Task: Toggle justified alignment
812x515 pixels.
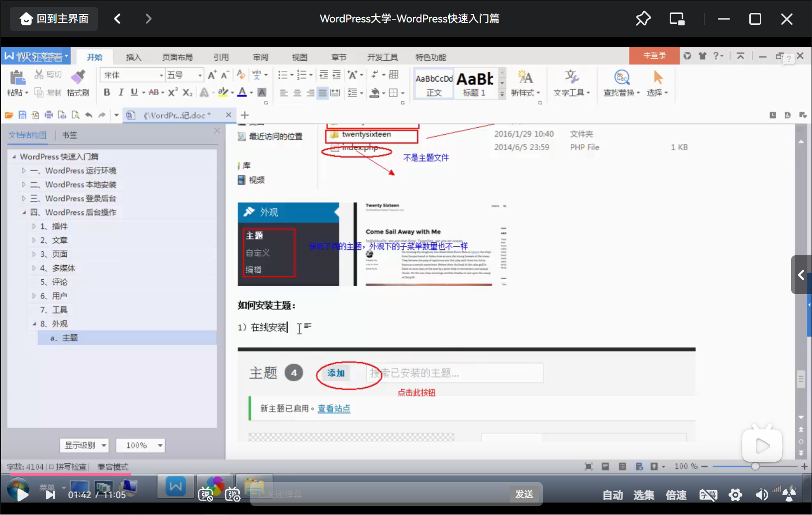Action: pyautogui.click(x=323, y=93)
